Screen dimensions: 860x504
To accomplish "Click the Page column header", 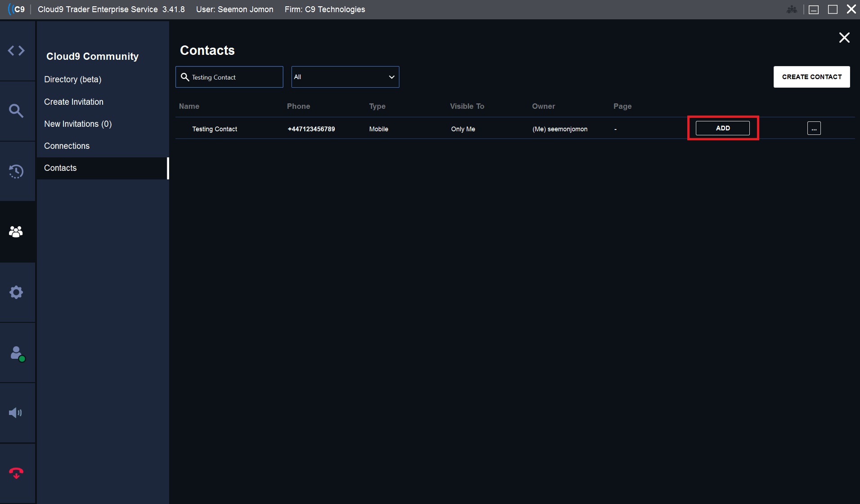I will [x=623, y=107].
